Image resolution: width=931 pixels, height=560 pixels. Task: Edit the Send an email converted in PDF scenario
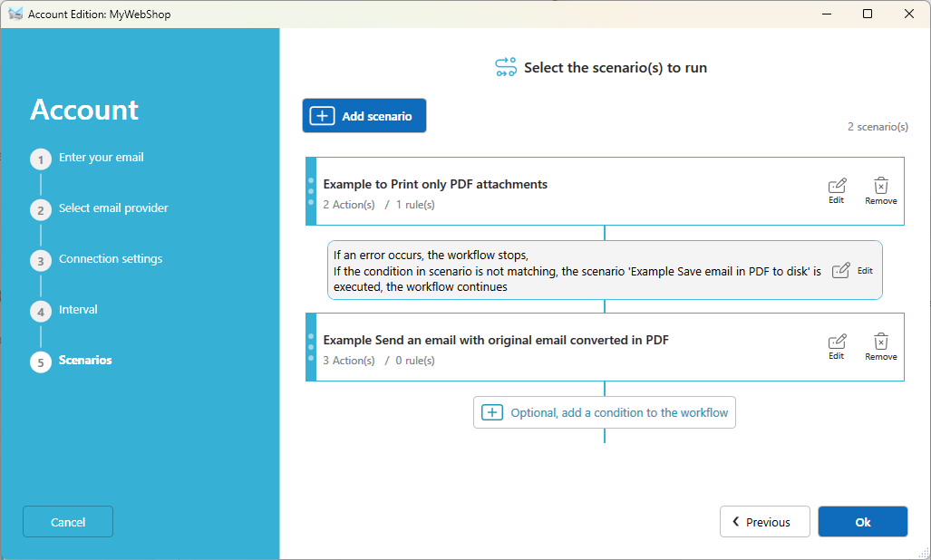pyautogui.click(x=837, y=347)
